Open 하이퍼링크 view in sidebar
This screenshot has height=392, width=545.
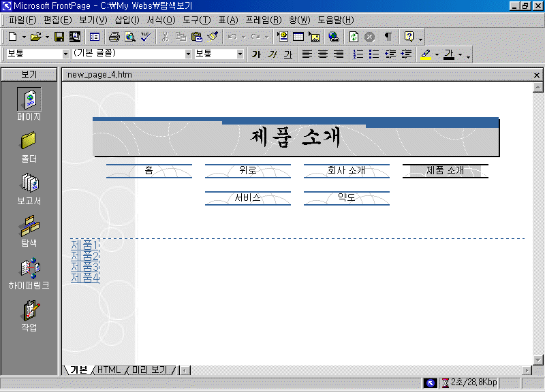pyautogui.click(x=29, y=274)
